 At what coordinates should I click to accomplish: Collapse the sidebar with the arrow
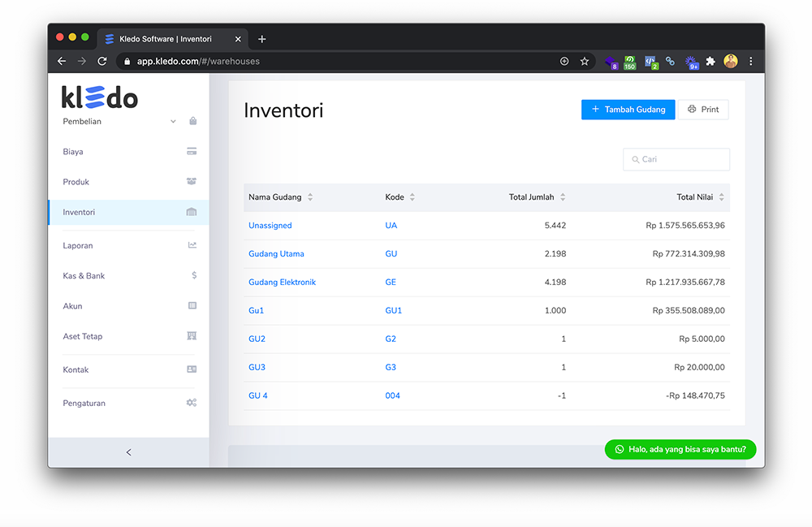tap(128, 452)
